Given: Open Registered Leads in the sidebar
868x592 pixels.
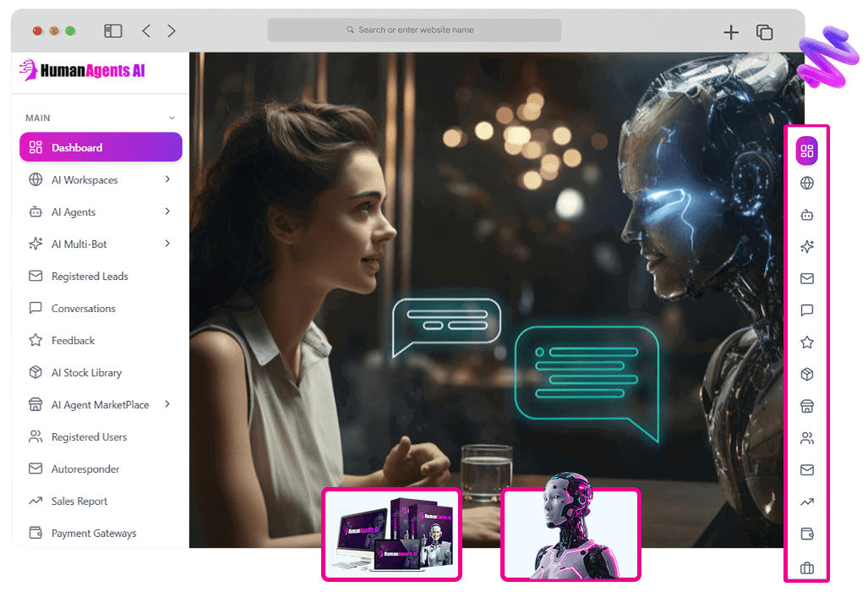Looking at the screenshot, I should pyautogui.click(x=89, y=277).
